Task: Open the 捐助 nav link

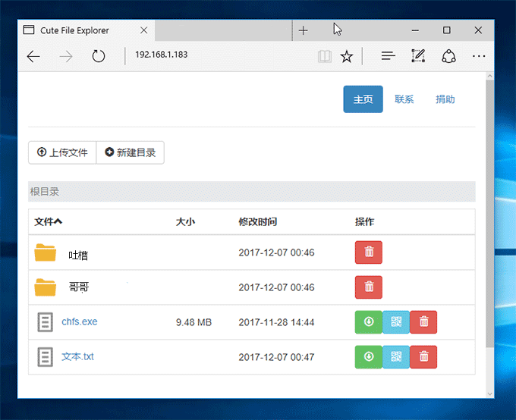Action: [445, 99]
